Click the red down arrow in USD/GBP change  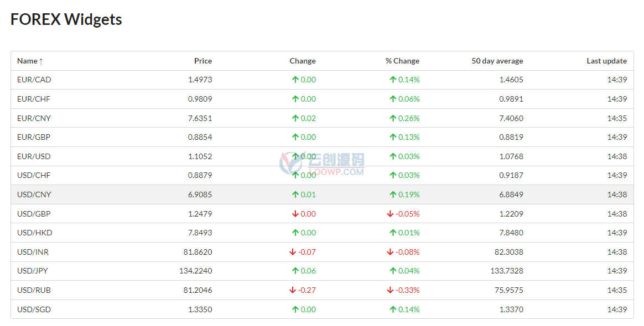pyautogui.click(x=295, y=214)
